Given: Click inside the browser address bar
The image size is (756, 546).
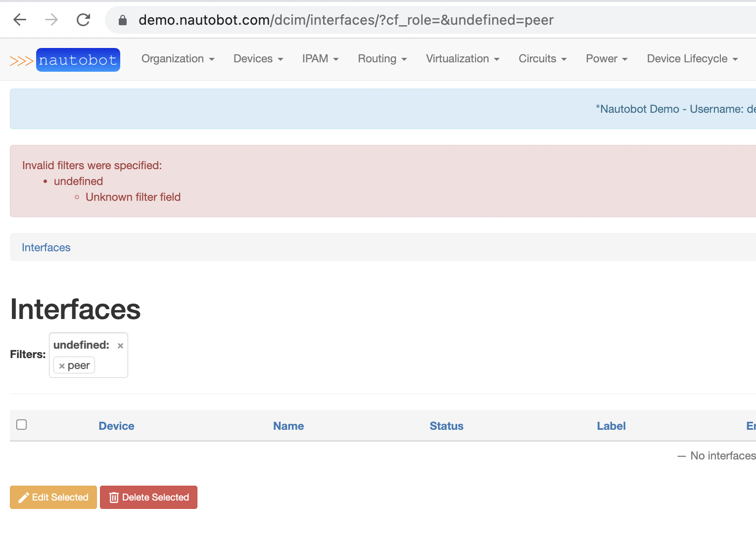Looking at the screenshot, I should pos(346,20).
